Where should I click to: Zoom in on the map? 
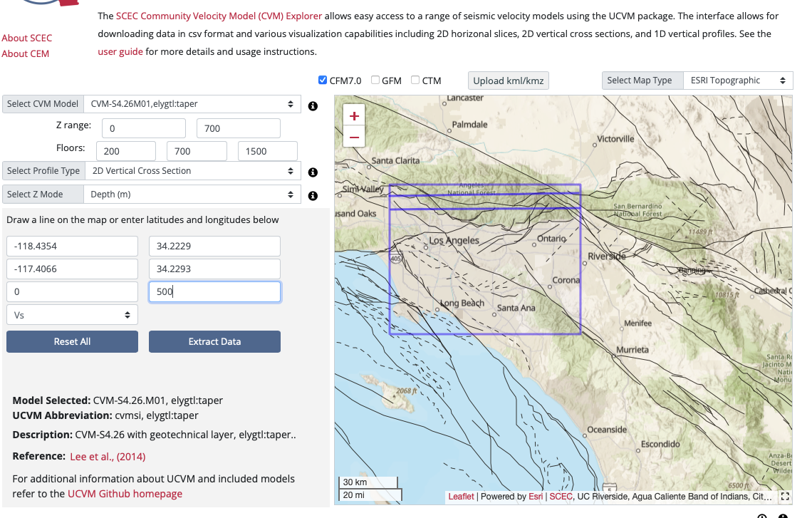[354, 115]
